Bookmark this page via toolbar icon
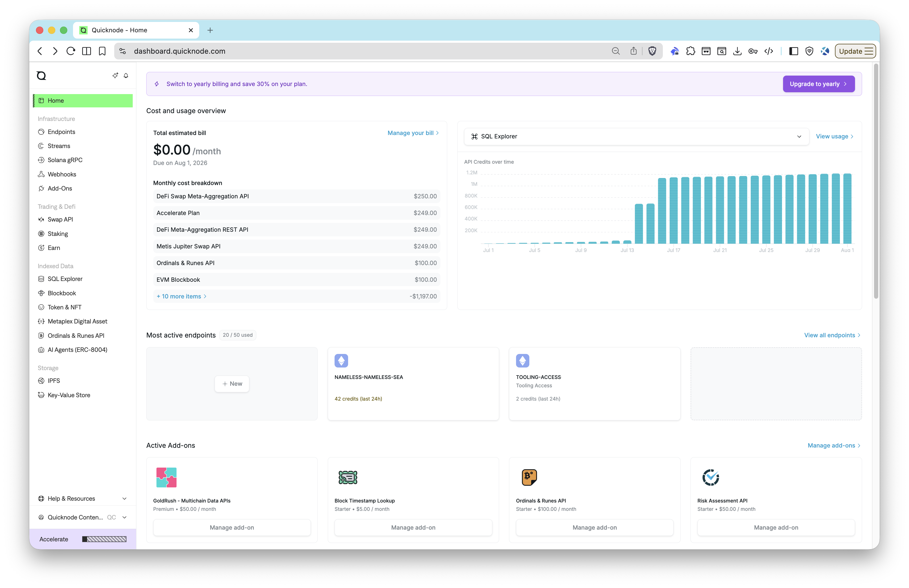Image resolution: width=909 pixels, height=588 pixels. tap(102, 51)
